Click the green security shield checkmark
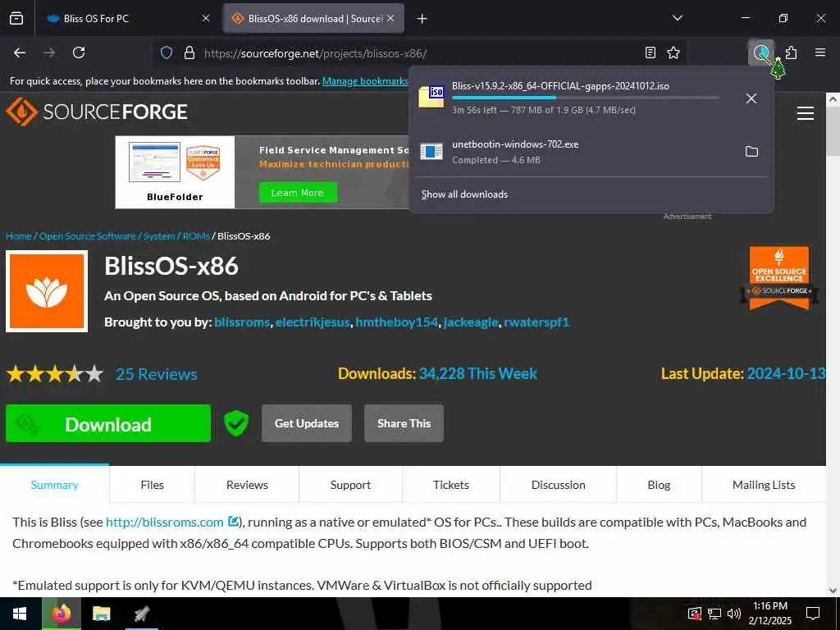This screenshot has width=840, height=630. [236, 423]
